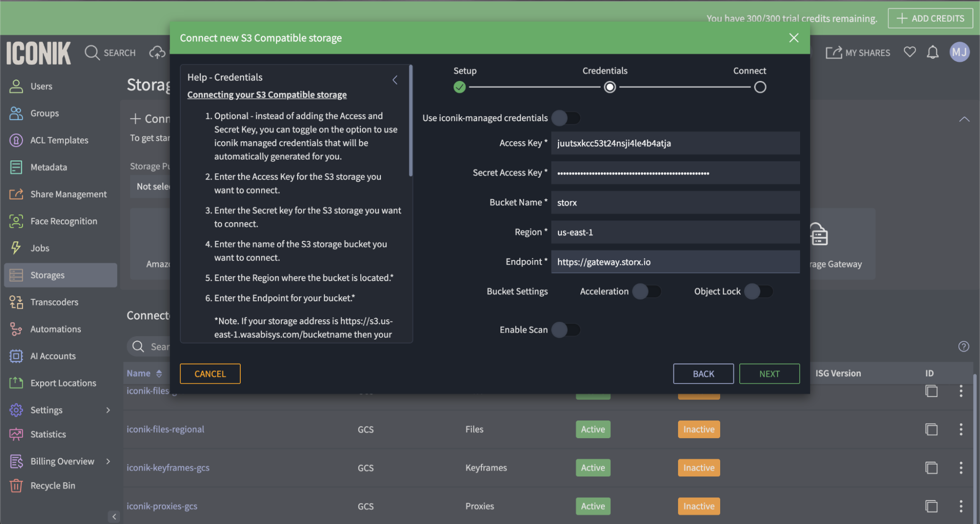
Task: Open Connecting your S3 Compatible storage link
Action: pyautogui.click(x=267, y=95)
